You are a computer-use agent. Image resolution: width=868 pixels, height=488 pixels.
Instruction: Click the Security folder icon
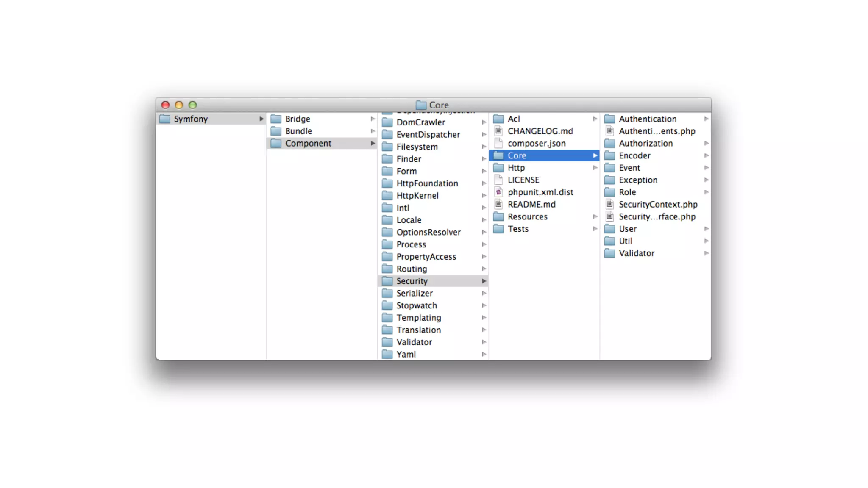387,281
